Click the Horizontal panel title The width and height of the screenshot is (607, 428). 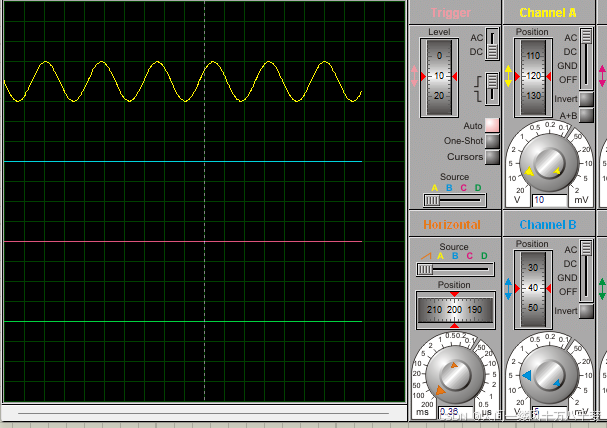click(x=452, y=224)
